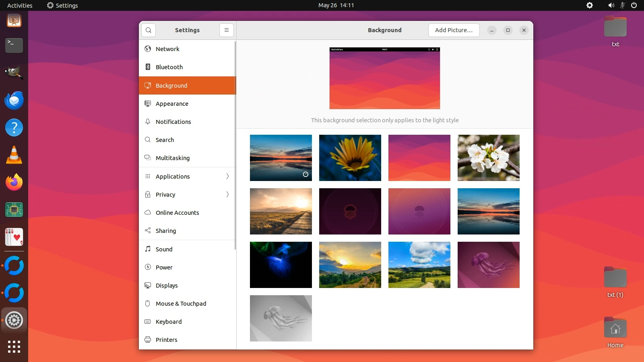Open the power system menu in top bar
The height and width of the screenshot is (362, 644).
click(634, 5)
